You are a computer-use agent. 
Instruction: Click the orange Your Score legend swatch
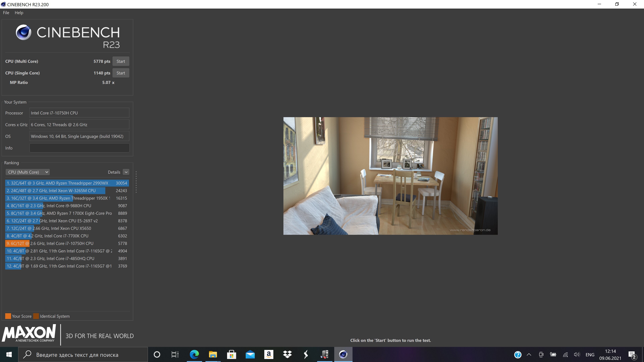point(8,316)
